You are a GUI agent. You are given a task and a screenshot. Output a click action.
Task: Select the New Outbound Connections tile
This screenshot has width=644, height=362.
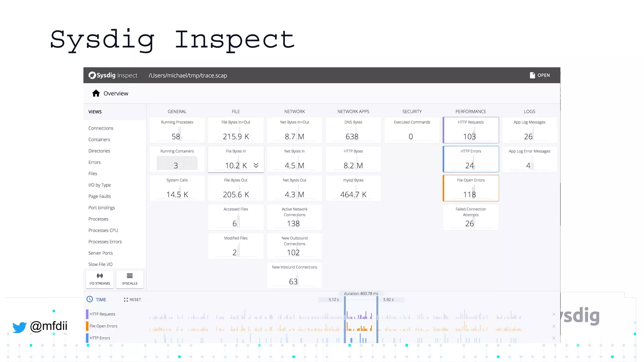[x=295, y=246]
